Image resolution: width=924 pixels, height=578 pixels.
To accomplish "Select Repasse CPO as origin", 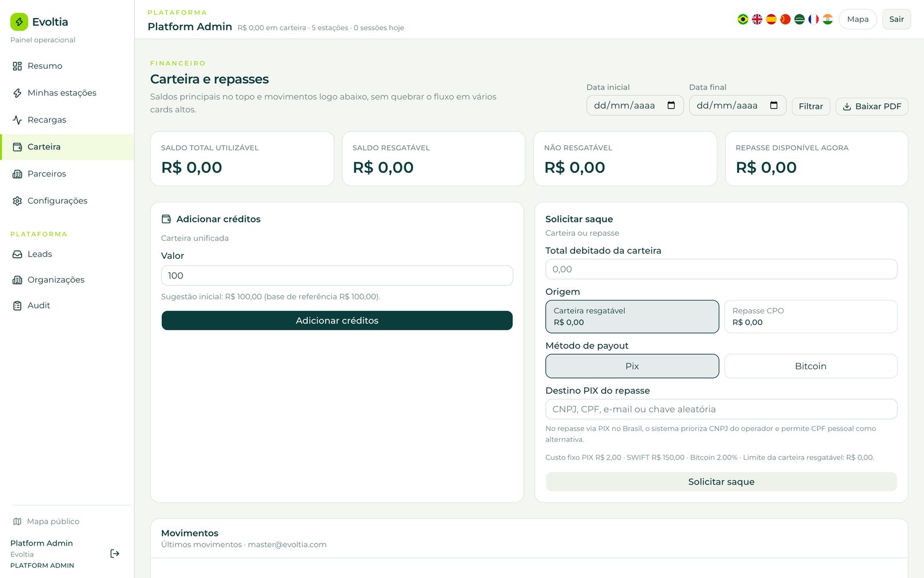I will pyautogui.click(x=811, y=317).
